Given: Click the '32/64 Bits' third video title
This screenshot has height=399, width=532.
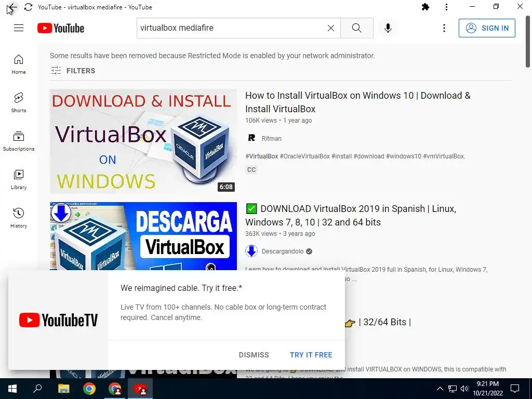Looking at the screenshot, I should [x=378, y=322].
